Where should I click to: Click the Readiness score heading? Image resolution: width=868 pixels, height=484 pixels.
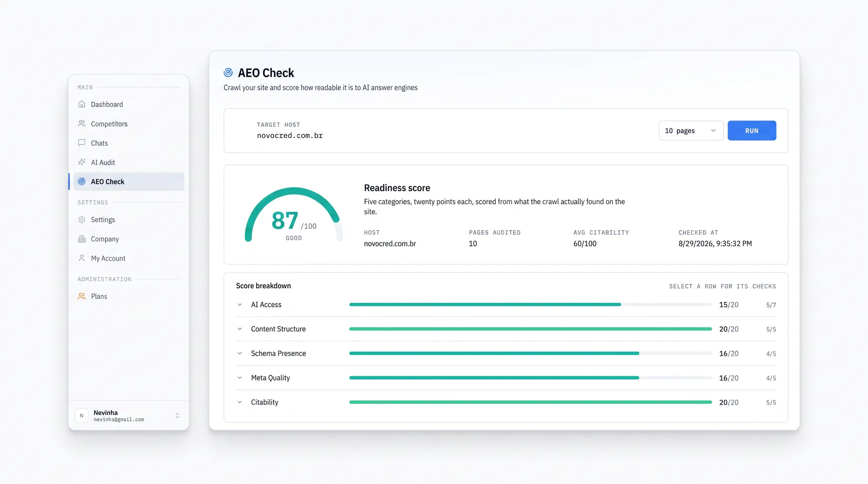pyautogui.click(x=397, y=188)
